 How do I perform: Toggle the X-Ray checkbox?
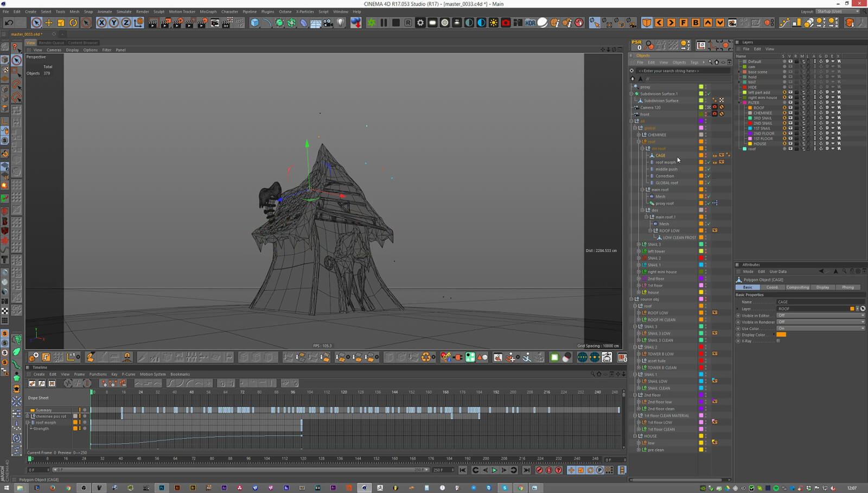[778, 341]
